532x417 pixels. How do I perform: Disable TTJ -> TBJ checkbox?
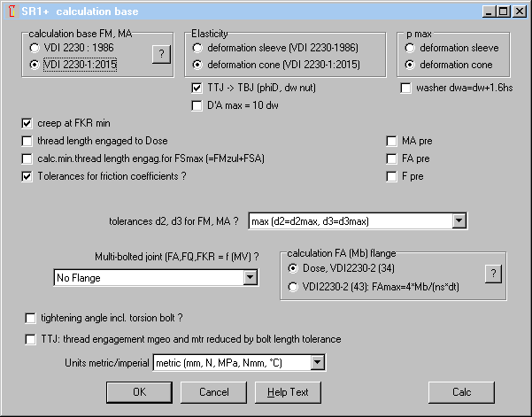pyautogui.click(x=197, y=89)
